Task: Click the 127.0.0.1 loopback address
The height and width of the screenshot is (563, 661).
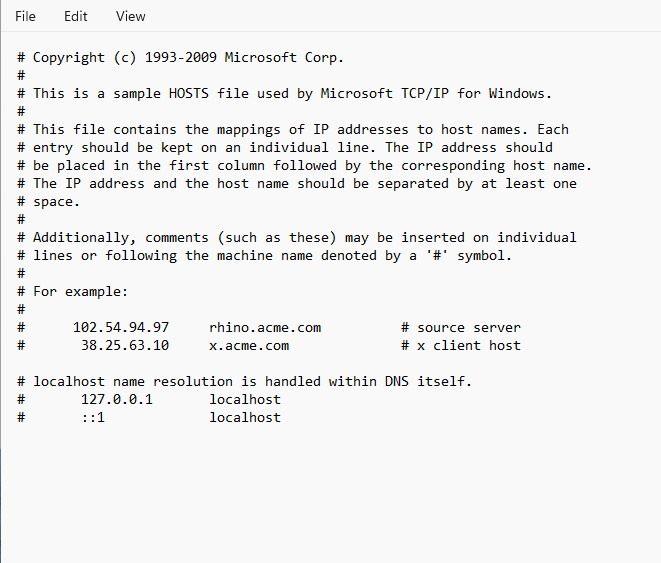Action: 117,399
